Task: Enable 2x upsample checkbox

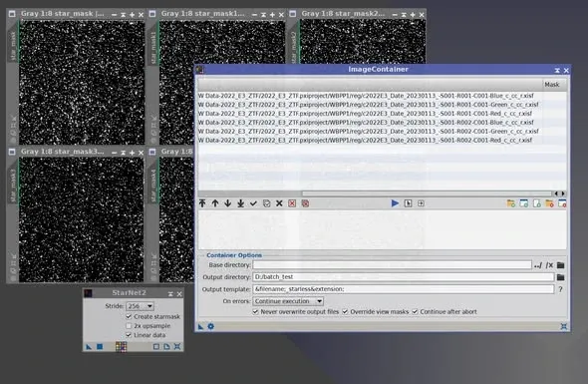Action: (129, 326)
